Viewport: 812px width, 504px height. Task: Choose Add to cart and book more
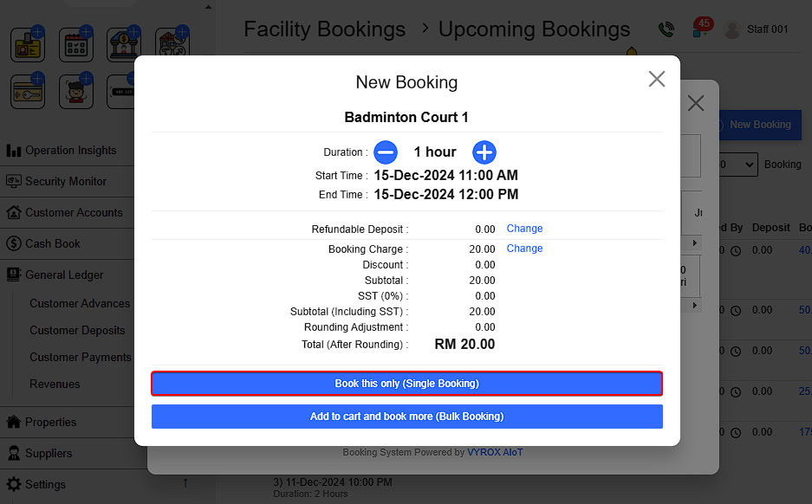406,417
